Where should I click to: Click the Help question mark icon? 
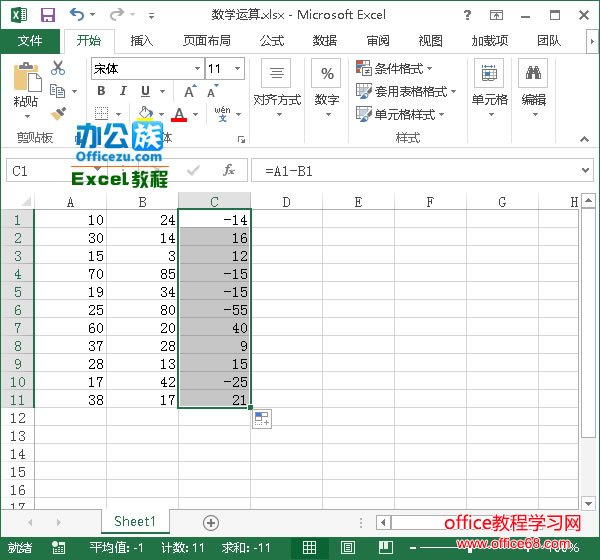(467, 15)
